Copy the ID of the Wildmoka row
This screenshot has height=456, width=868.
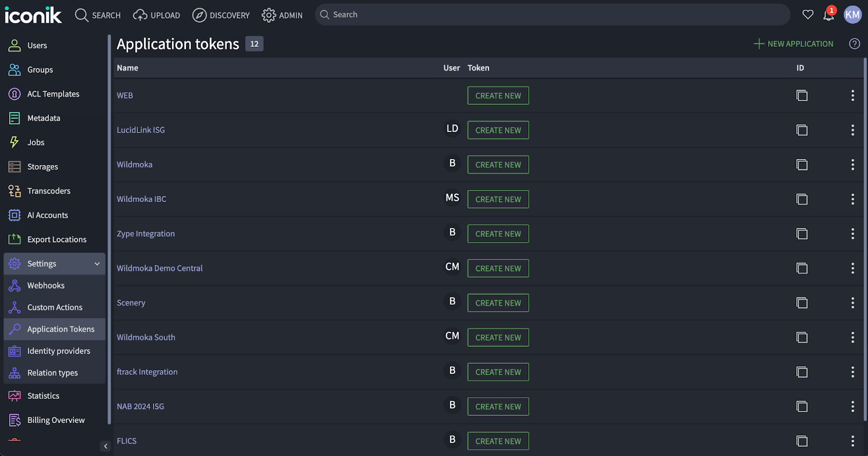click(802, 164)
